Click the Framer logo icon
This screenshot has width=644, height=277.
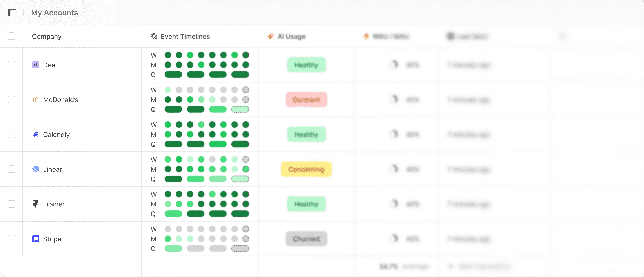click(x=35, y=204)
